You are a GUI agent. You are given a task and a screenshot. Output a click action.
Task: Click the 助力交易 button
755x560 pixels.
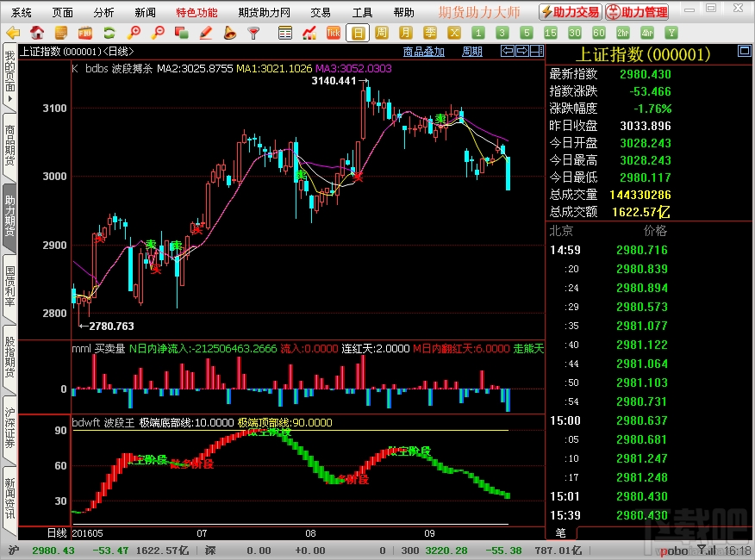pyautogui.click(x=571, y=12)
